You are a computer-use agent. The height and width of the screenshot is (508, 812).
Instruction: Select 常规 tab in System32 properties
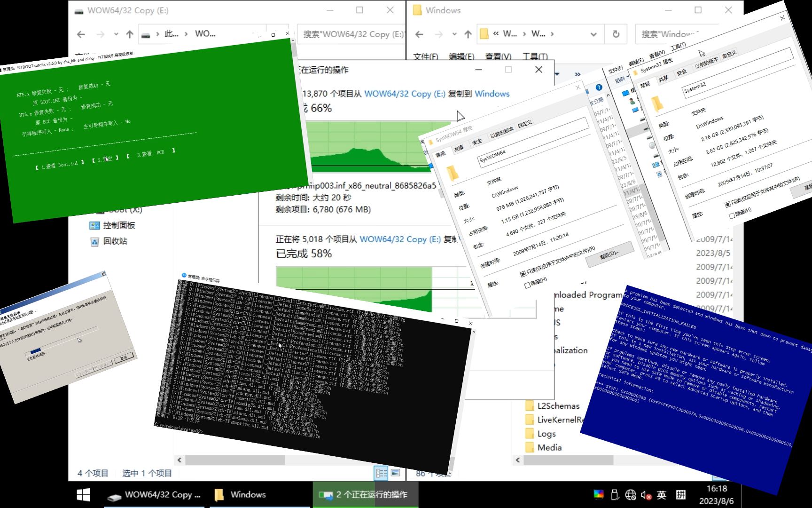click(645, 84)
